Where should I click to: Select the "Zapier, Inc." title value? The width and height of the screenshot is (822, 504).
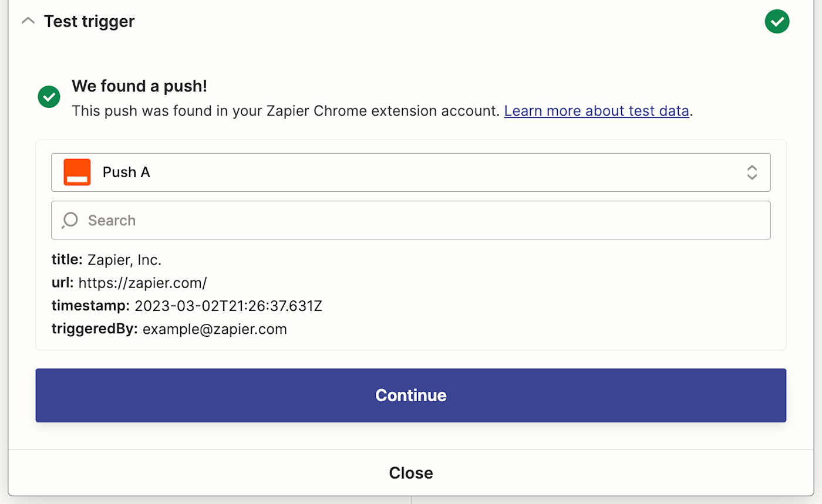(x=124, y=259)
